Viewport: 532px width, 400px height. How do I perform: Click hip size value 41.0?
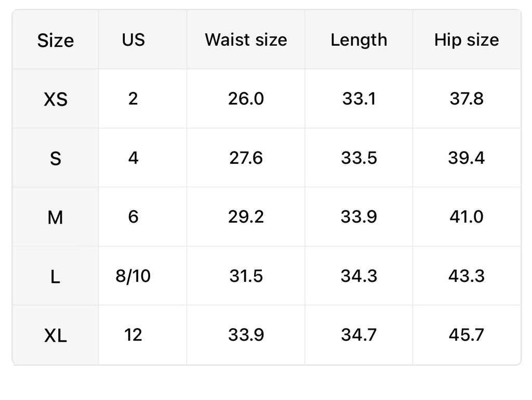point(467,216)
